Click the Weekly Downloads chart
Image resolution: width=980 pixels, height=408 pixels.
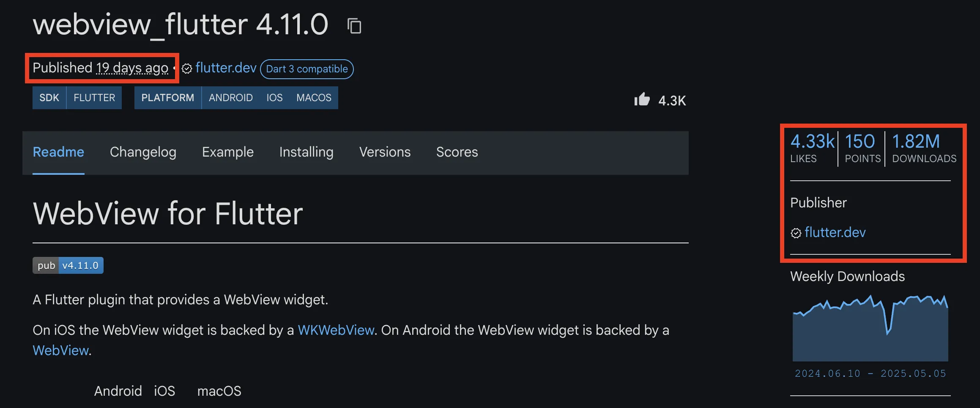pyautogui.click(x=870, y=328)
